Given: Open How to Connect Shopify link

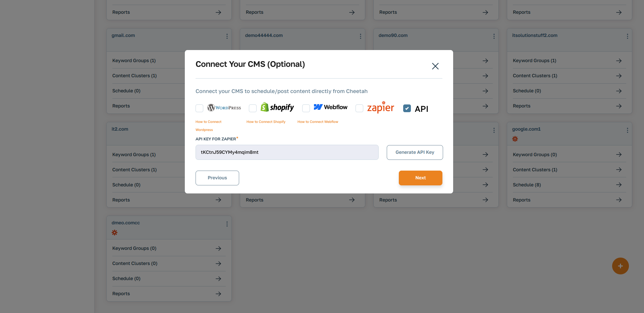Looking at the screenshot, I should [x=266, y=122].
